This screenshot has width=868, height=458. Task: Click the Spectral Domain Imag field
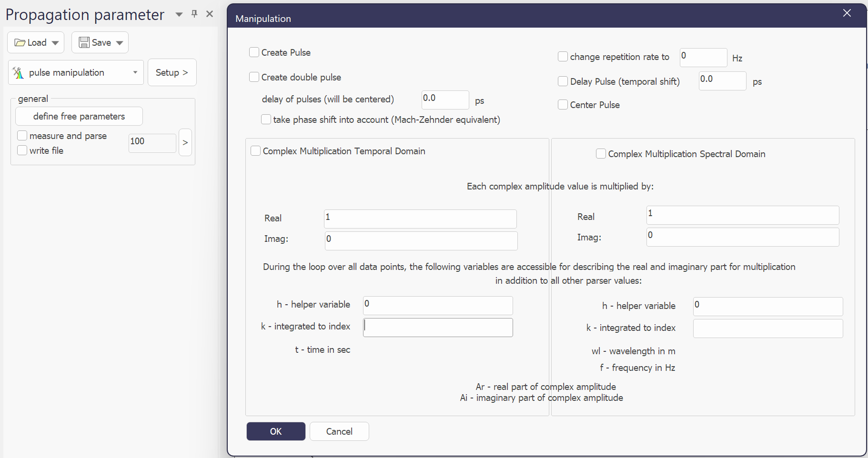click(x=743, y=237)
